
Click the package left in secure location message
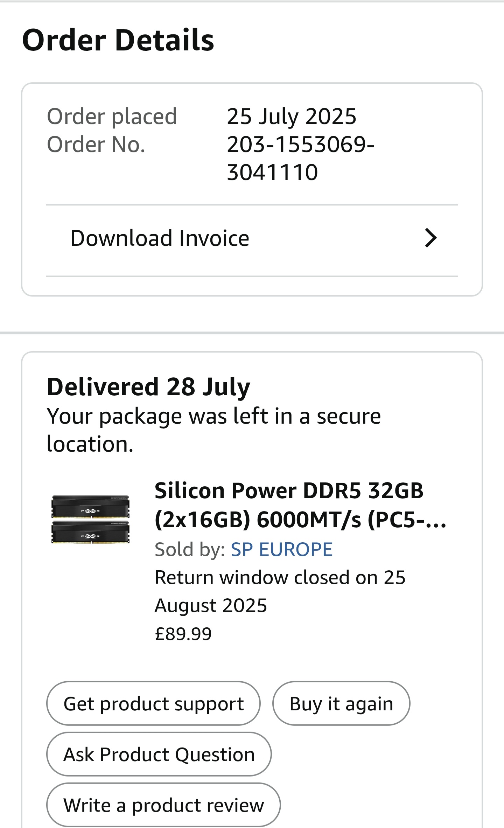tap(213, 430)
